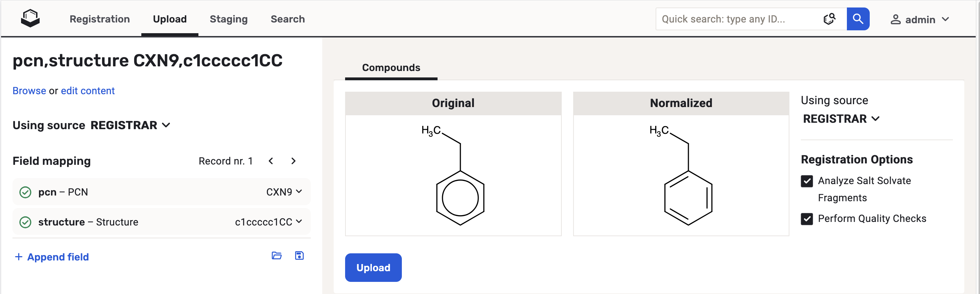
Task: Click the structure search icon in quick search
Action: point(829,19)
